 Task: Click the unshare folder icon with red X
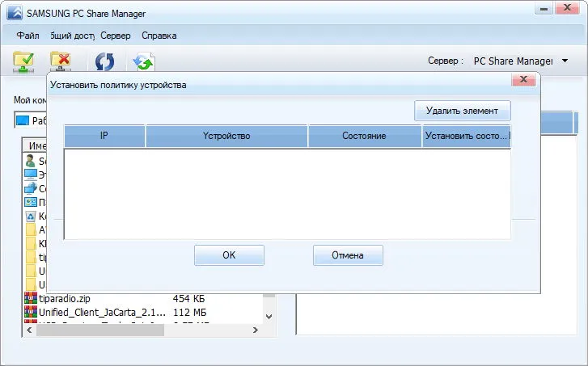point(61,61)
